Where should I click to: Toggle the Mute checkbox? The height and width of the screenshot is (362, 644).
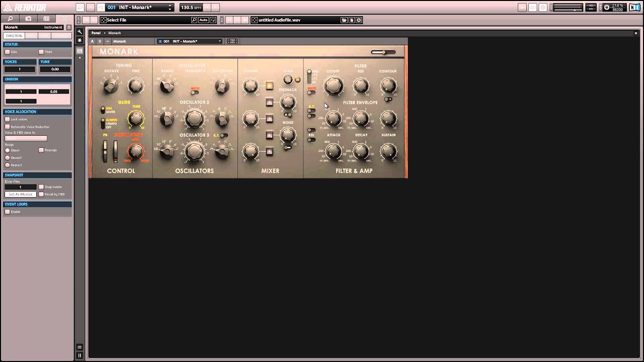pyautogui.click(x=41, y=52)
